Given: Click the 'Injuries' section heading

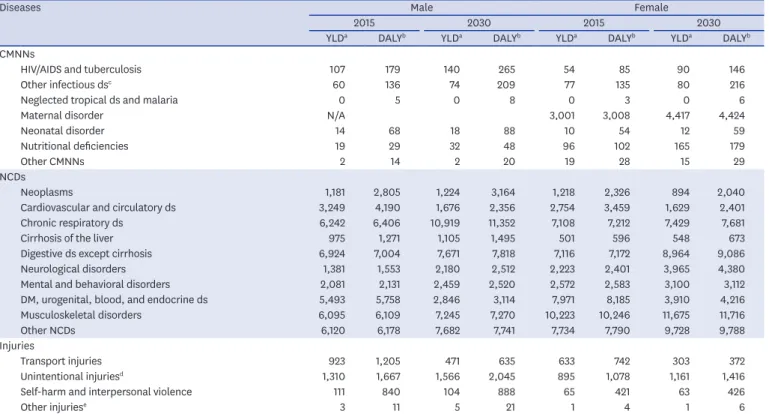Looking at the screenshot, I should [17, 346].
